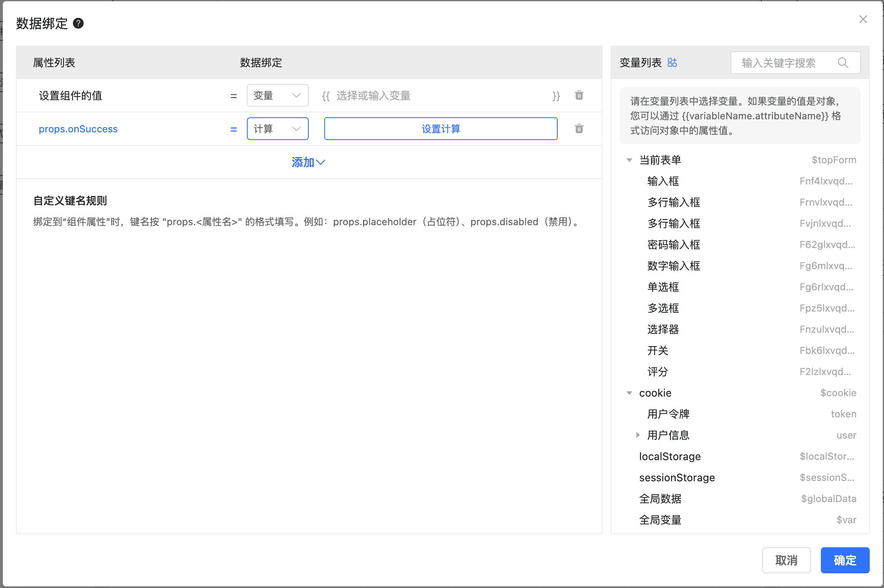Open the 添加 dropdown
The height and width of the screenshot is (588, 884).
point(308,162)
